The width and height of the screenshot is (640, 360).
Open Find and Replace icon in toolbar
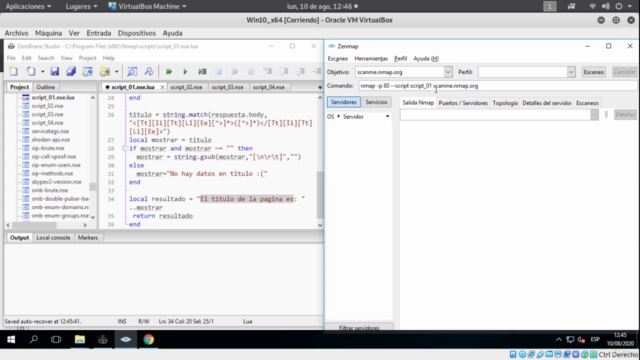click(x=149, y=72)
